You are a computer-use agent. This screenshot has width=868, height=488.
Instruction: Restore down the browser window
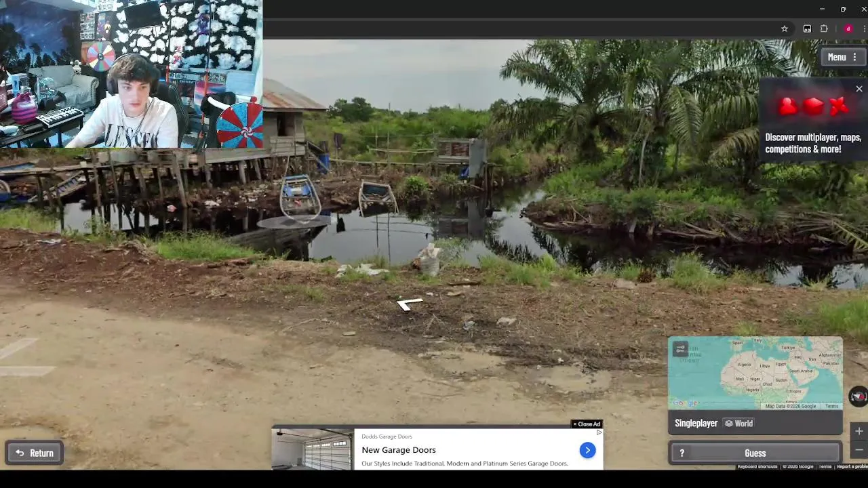pos(843,9)
